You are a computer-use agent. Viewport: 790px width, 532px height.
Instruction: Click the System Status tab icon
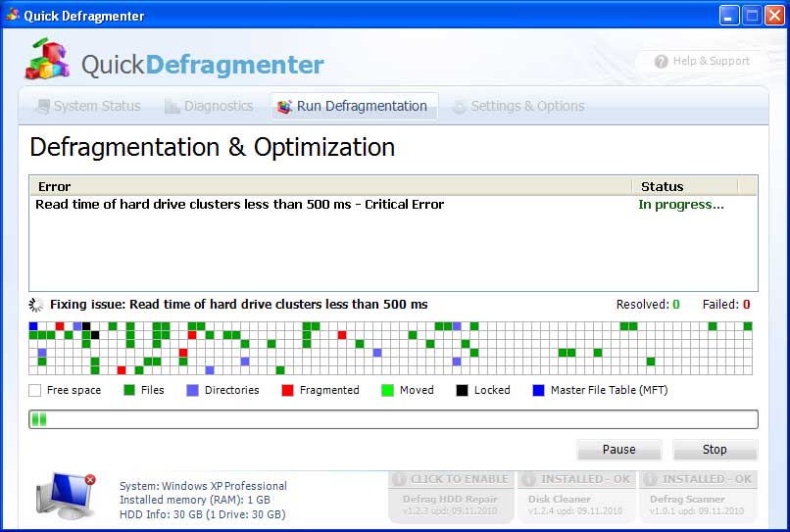coord(43,106)
